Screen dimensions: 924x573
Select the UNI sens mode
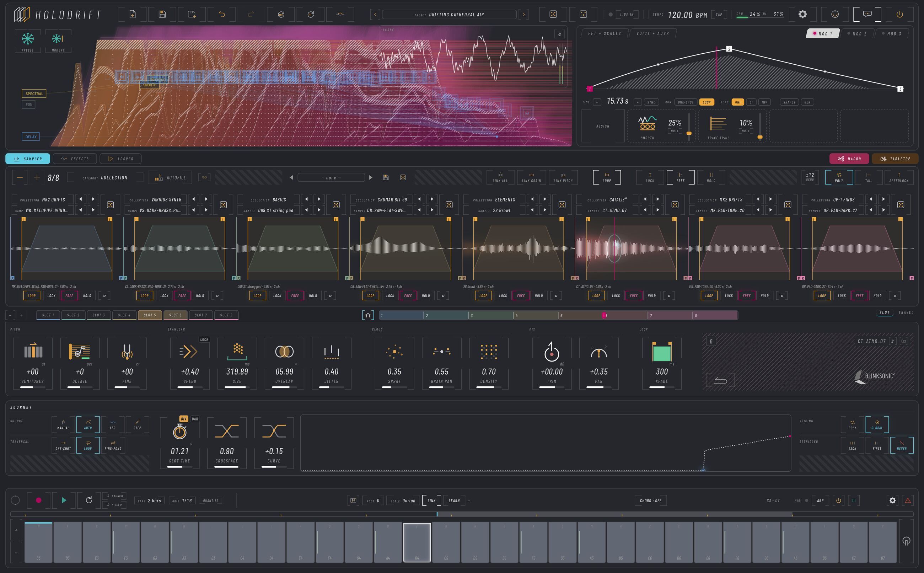(x=738, y=102)
